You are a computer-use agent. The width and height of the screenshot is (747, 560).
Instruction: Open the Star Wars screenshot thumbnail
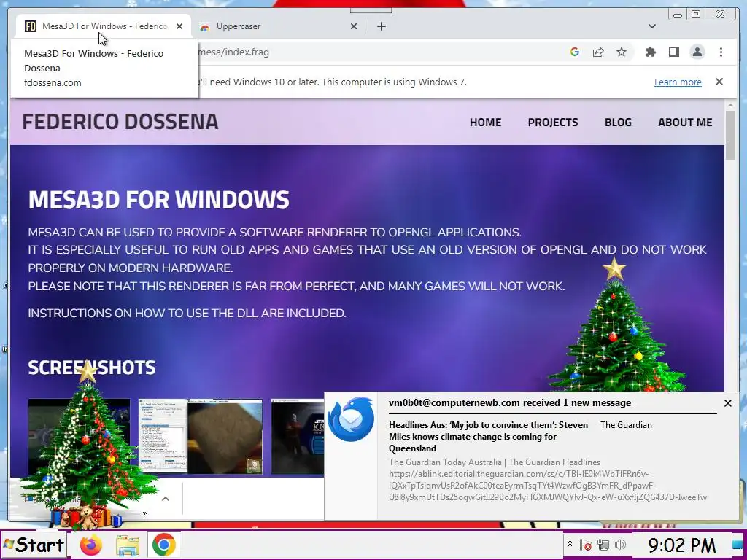298,437
